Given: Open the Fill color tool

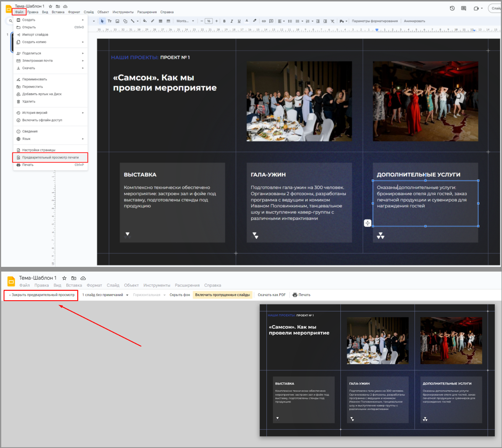Looking at the screenshot, I should tap(145, 21).
